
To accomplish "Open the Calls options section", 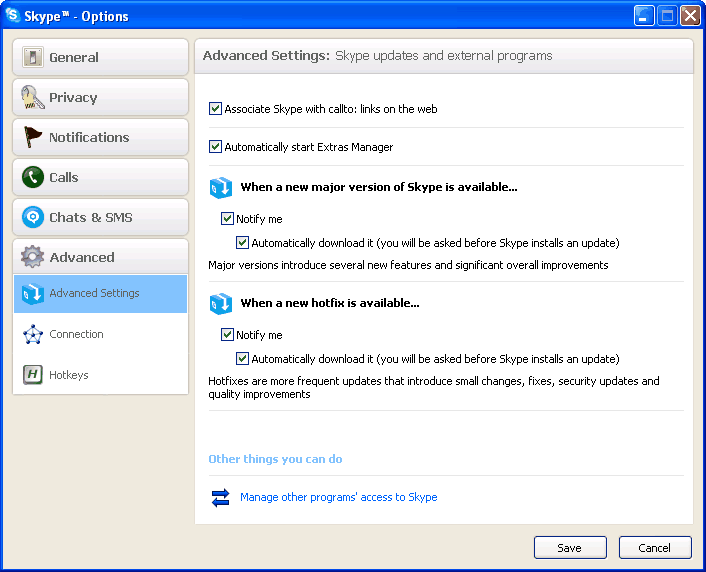I will pyautogui.click(x=100, y=177).
